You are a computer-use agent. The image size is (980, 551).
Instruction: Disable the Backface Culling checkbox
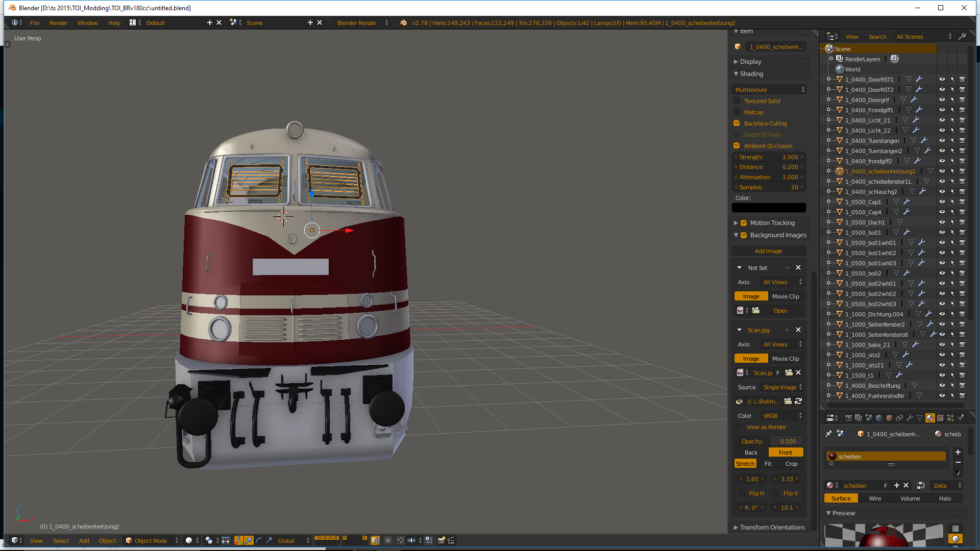(737, 123)
